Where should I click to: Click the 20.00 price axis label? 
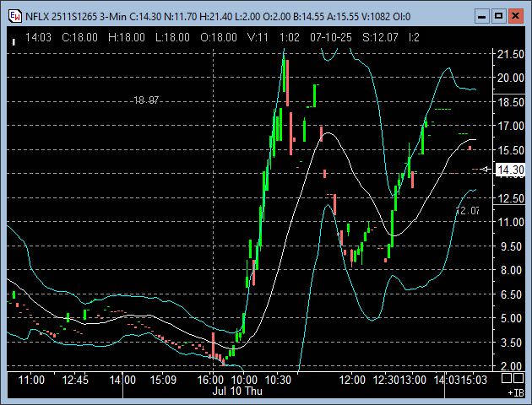pyautogui.click(x=510, y=78)
